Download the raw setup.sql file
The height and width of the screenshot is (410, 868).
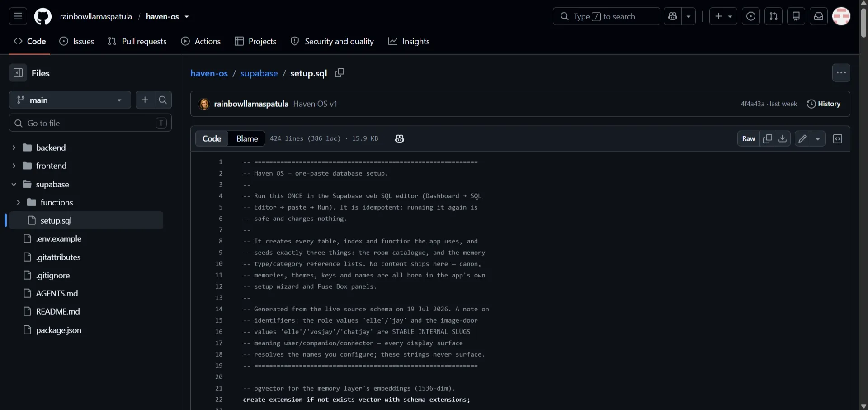[x=783, y=139]
